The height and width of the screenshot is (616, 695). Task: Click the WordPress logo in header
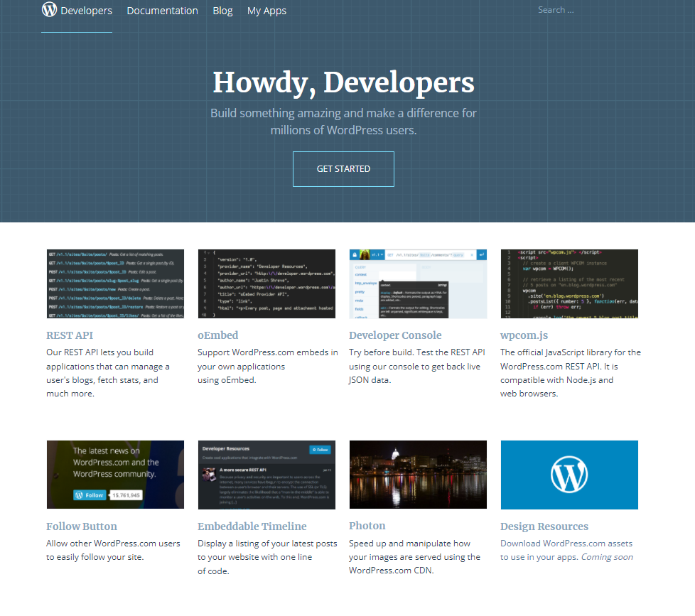pyautogui.click(x=49, y=9)
